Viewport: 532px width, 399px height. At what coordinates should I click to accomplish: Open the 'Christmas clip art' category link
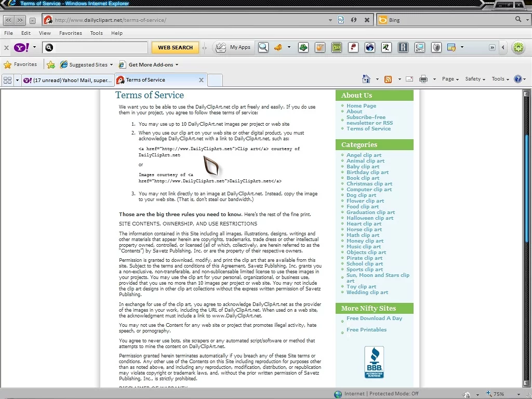pos(369,183)
